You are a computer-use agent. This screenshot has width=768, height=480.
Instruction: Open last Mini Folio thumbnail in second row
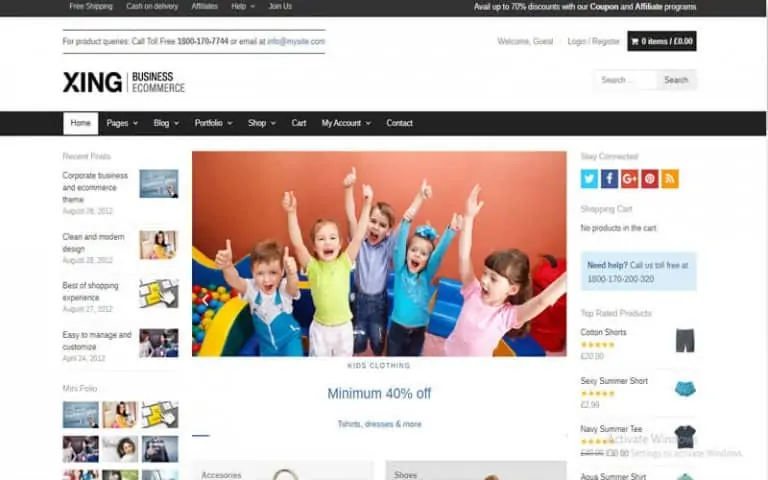[x=160, y=449]
